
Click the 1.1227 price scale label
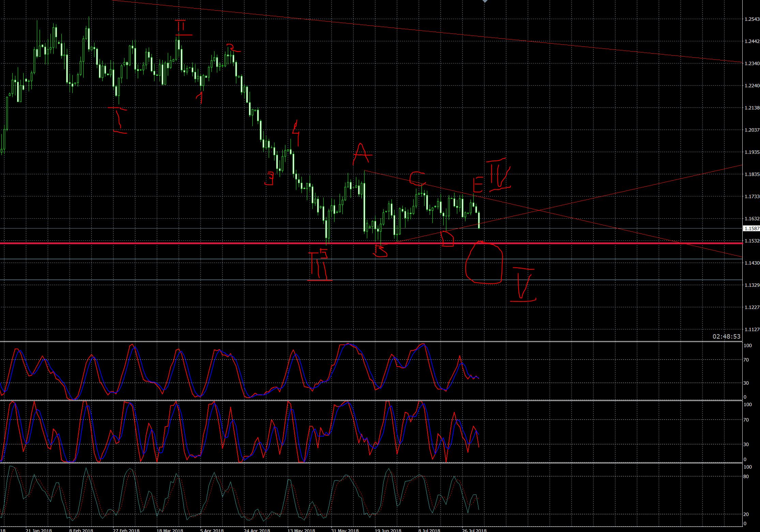click(x=752, y=308)
